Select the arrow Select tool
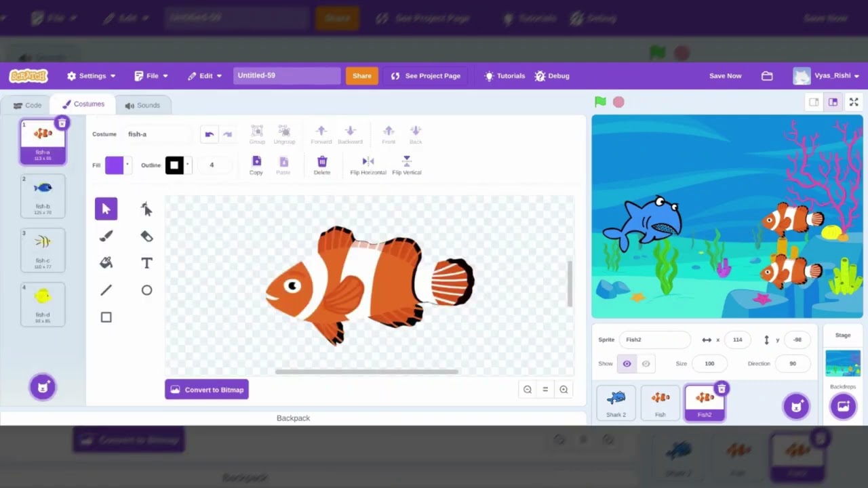The image size is (868, 488). pyautogui.click(x=106, y=209)
